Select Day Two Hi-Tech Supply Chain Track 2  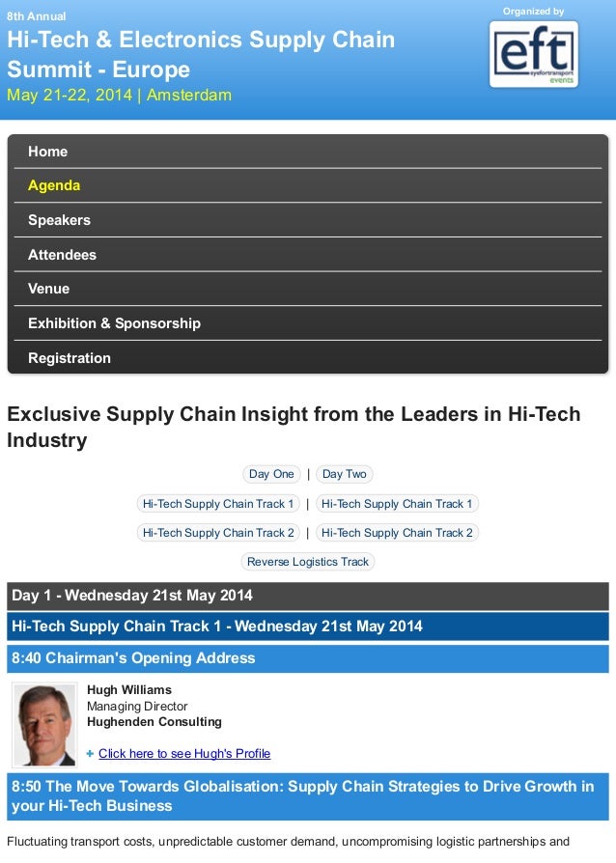point(397,533)
